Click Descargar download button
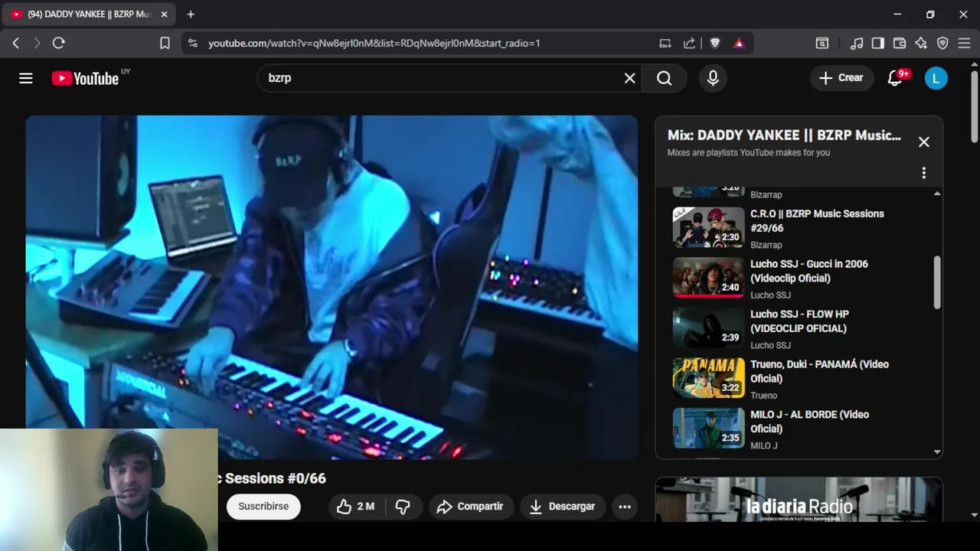This screenshot has height=551, width=980. [562, 507]
